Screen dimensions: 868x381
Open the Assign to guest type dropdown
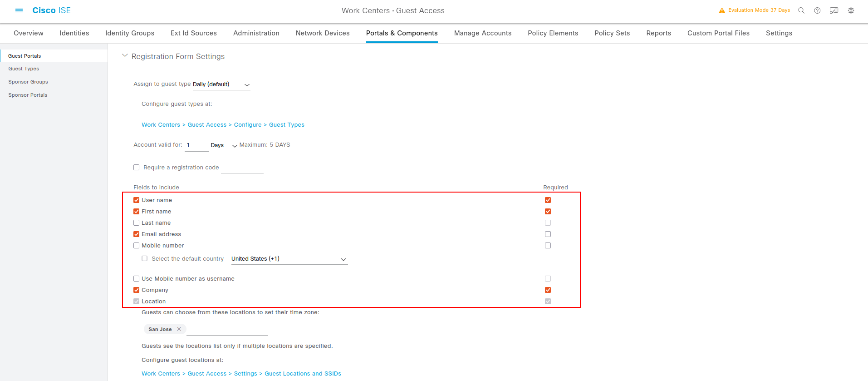click(x=221, y=84)
